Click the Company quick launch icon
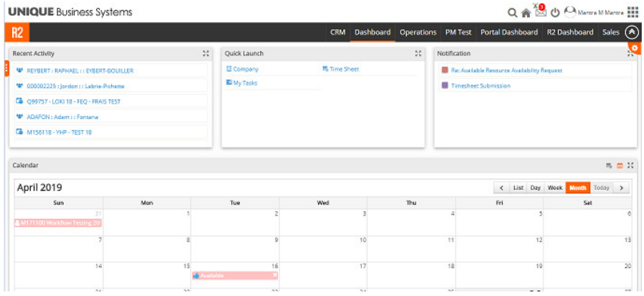Viewport: 644px width, 296px height. [x=229, y=69]
